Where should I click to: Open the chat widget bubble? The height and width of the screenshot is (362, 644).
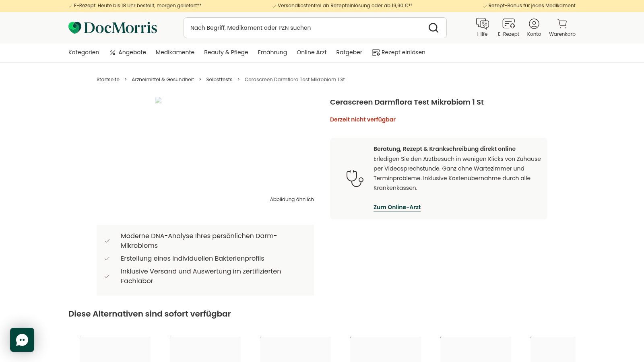click(x=22, y=340)
